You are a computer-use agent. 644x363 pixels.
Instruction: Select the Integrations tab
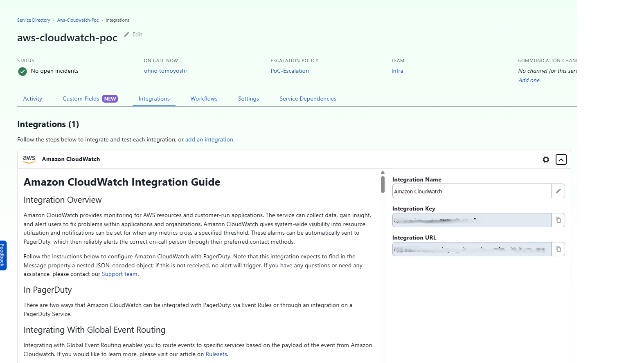click(x=154, y=99)
